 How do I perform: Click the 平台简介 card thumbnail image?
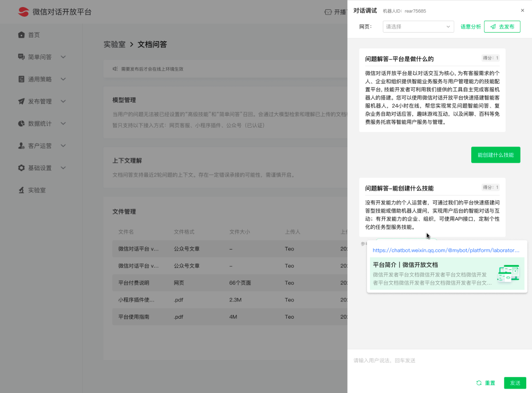tap(508, 273)
